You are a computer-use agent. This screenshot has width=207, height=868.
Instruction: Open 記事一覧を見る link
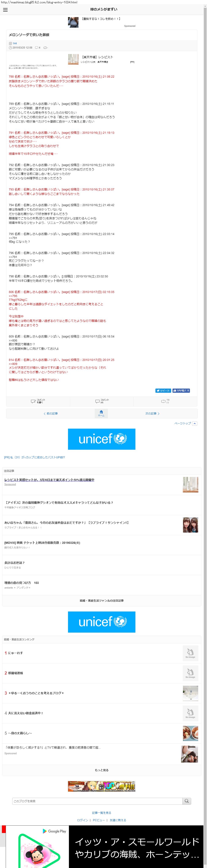pyautogui.click(x=102, y=813)
